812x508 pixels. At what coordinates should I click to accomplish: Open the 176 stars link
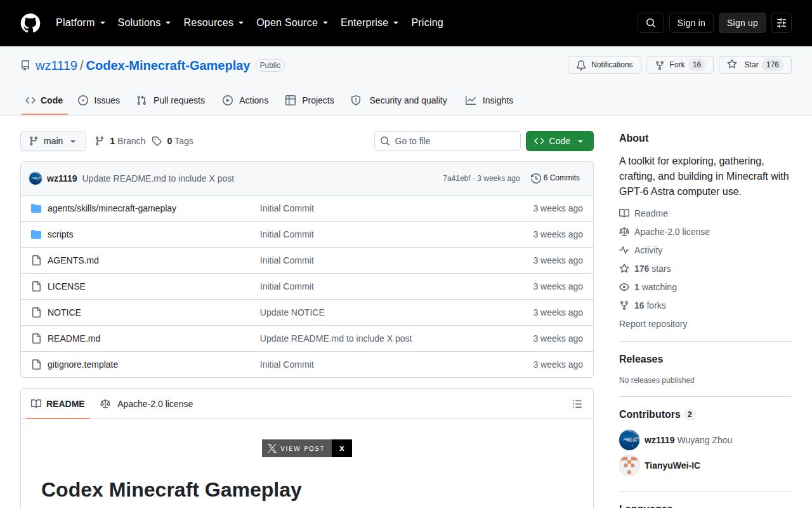pyautogui.click(x=652, y=269)
